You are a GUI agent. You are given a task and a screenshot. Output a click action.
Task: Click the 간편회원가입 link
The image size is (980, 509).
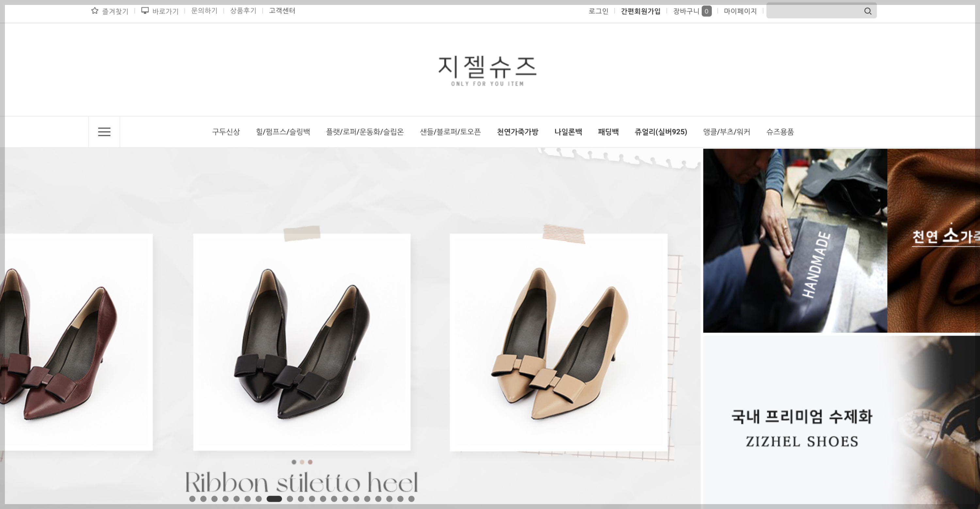coord(641,11)
